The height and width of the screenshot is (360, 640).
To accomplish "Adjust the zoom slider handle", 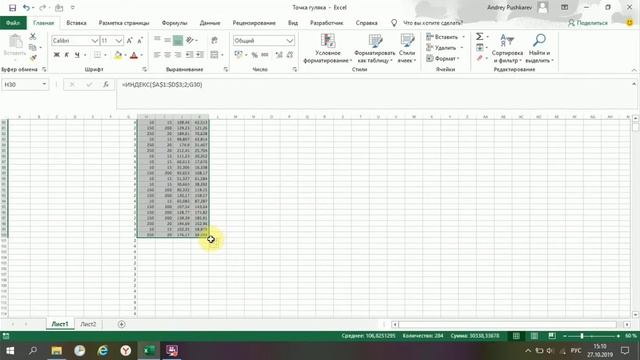I will [582, 336].
